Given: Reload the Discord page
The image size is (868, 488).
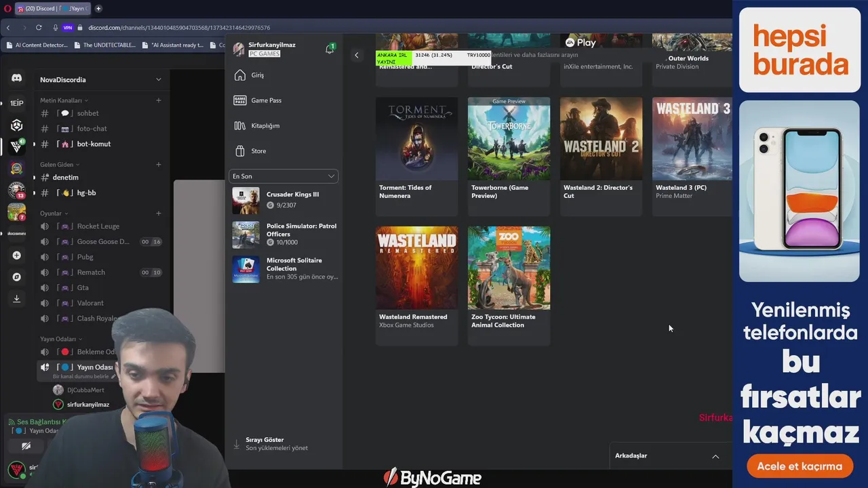Looking at the screenshot, I should coord(39,28).
